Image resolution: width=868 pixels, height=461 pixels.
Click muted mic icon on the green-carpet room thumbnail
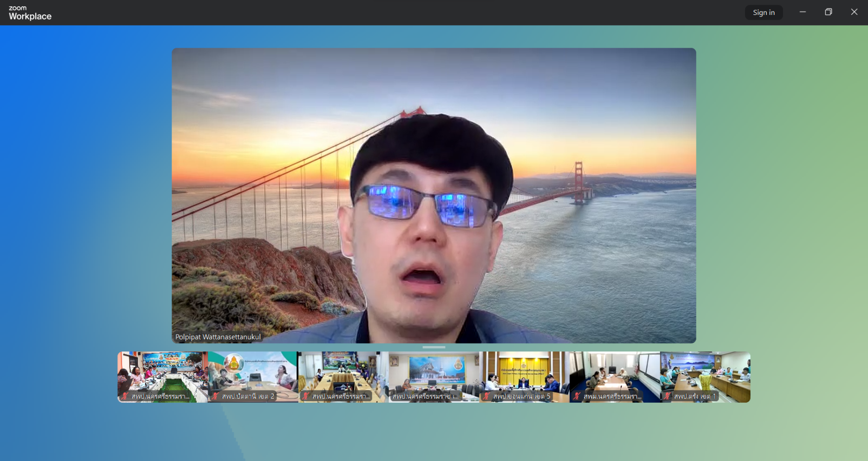125,396
